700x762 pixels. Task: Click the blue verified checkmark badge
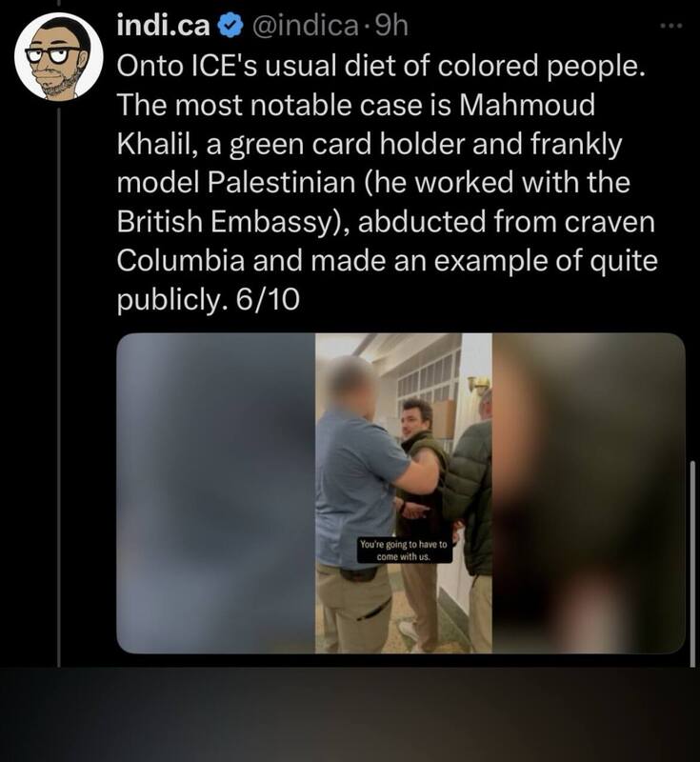(x=231, y=28)
